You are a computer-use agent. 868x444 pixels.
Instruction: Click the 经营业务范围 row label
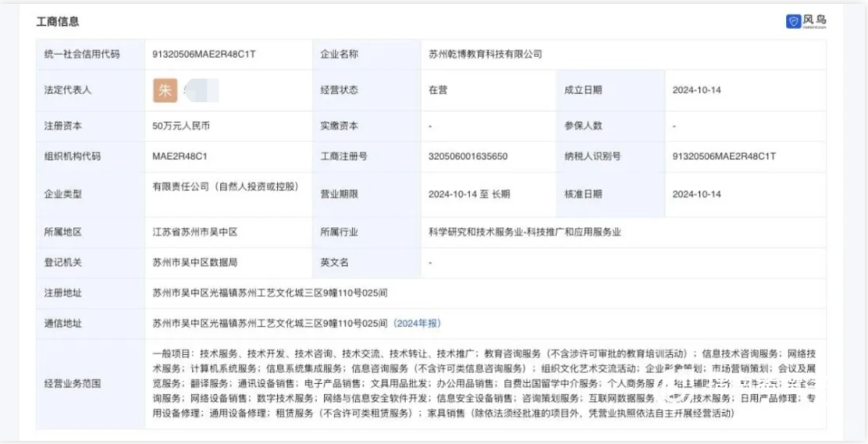[72, 383]
